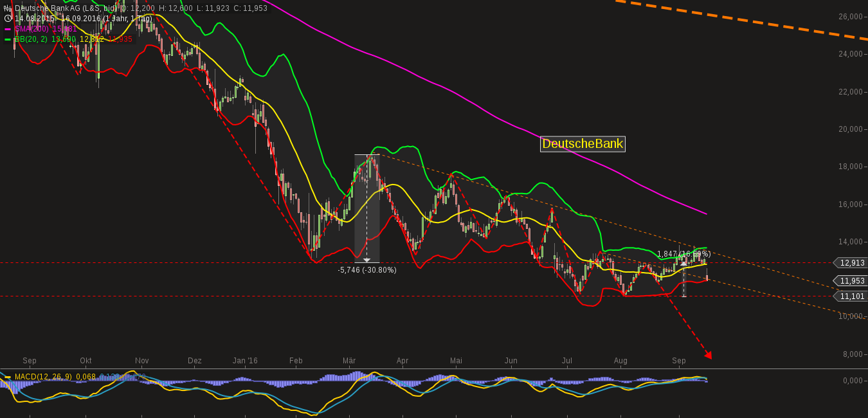The image size is (868, 418).
Task: Select the SMA(200) indicator label
Action: pos(32,29)
